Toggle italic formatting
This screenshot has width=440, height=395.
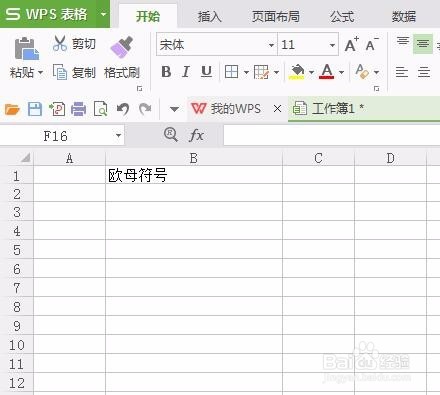click(186, 72)
